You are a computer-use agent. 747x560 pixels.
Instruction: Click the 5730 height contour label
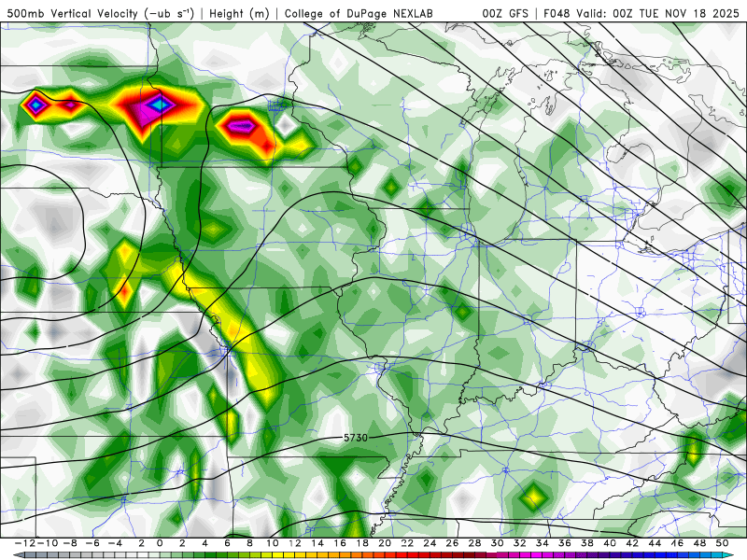point(356,438)
